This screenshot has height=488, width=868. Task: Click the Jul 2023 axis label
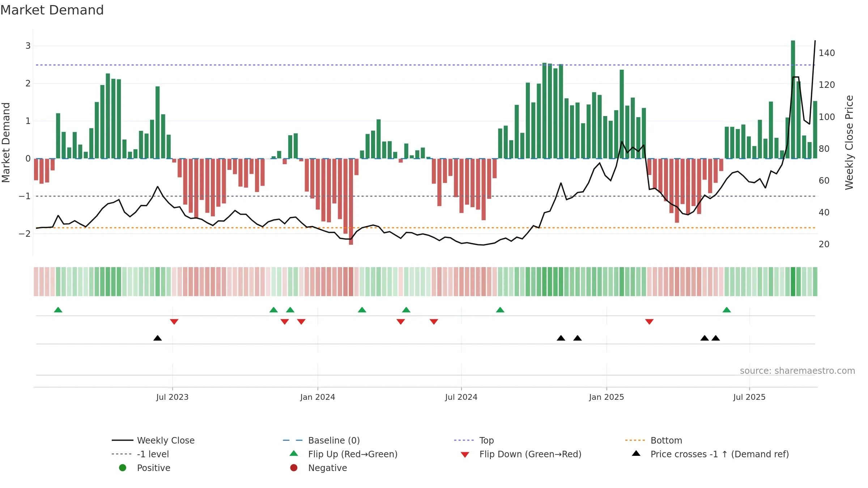pos(173,397)
